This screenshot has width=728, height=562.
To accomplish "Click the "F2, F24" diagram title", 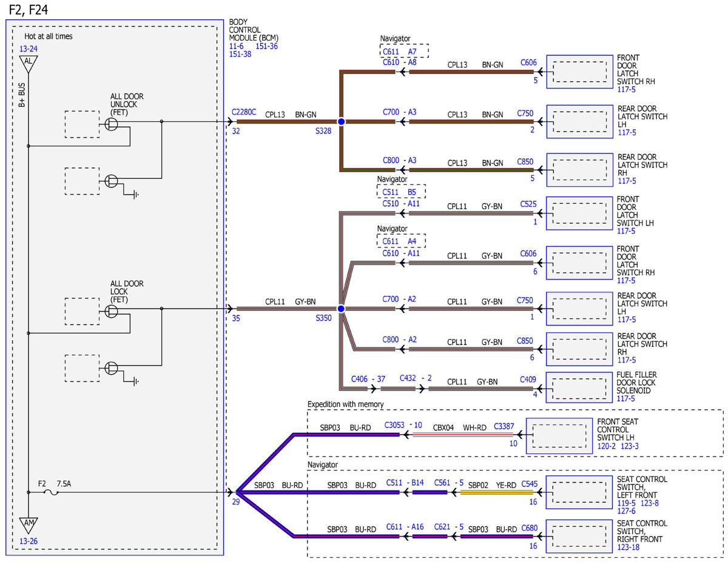I will [30, 9].
